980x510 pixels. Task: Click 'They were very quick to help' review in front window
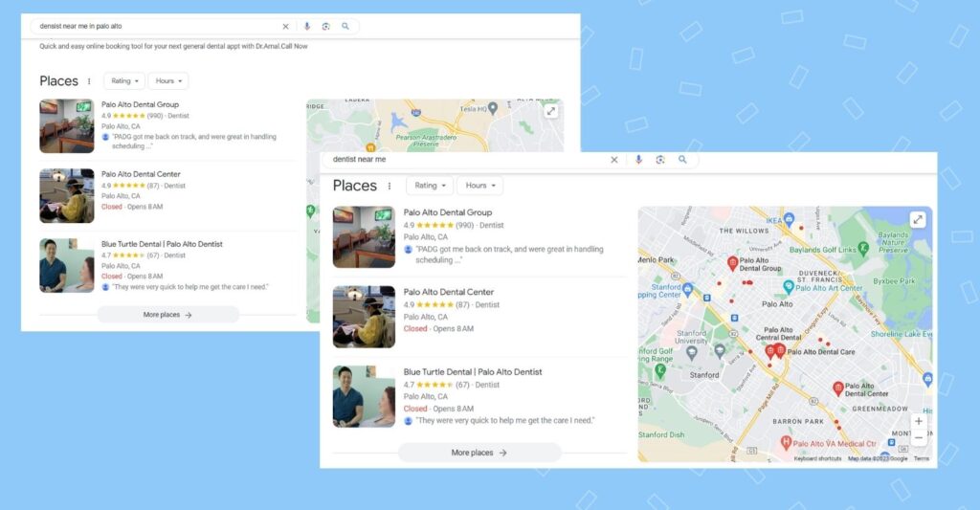pyautogui.click(x=505, y=421)
